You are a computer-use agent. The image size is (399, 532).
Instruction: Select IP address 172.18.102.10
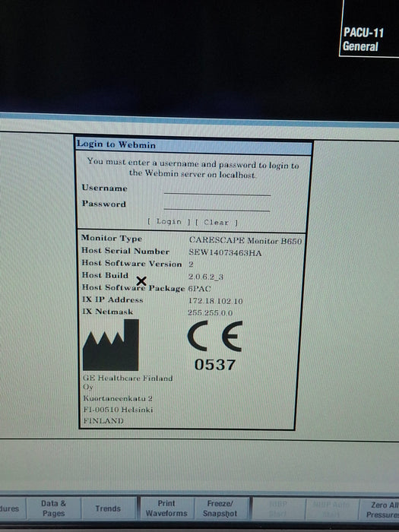point(215,301)
